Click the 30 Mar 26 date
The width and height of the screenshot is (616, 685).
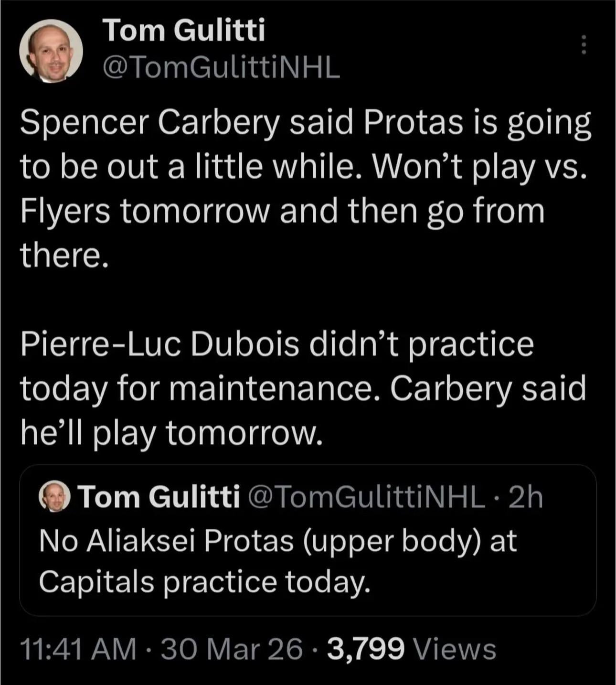click(x=232, y=649)
